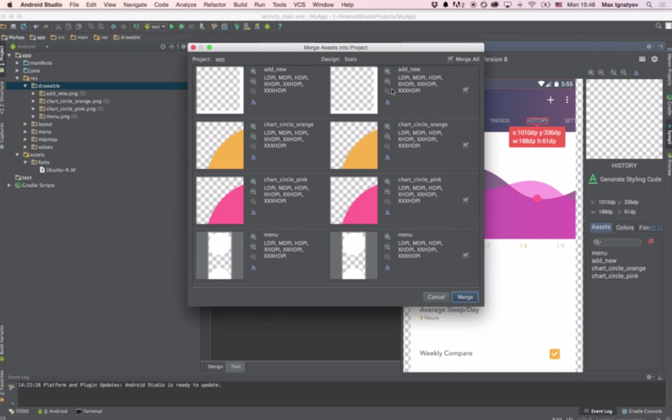
Task: Zoom in on the project add_new preview
Action: click(x=253, y=72)
